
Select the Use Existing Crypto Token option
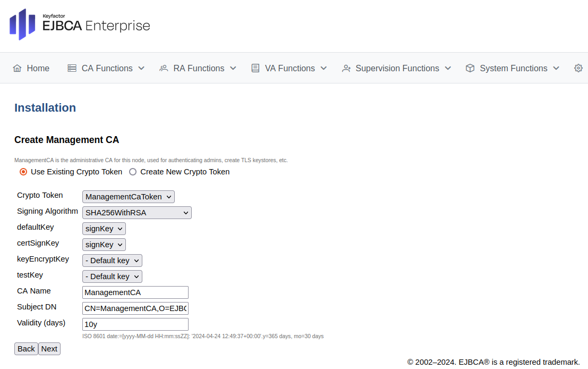point(23,172)
